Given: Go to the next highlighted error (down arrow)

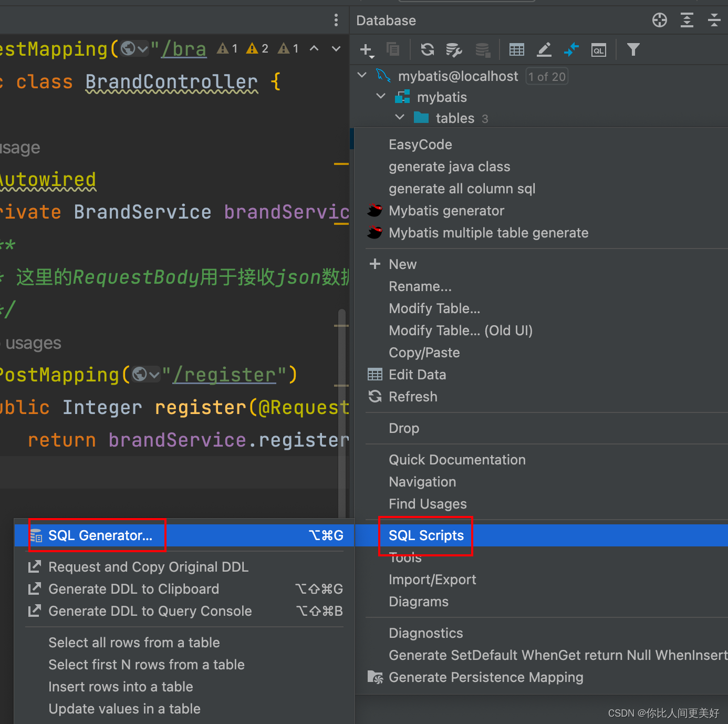Looking at the screenshot, I should point(336,48).
